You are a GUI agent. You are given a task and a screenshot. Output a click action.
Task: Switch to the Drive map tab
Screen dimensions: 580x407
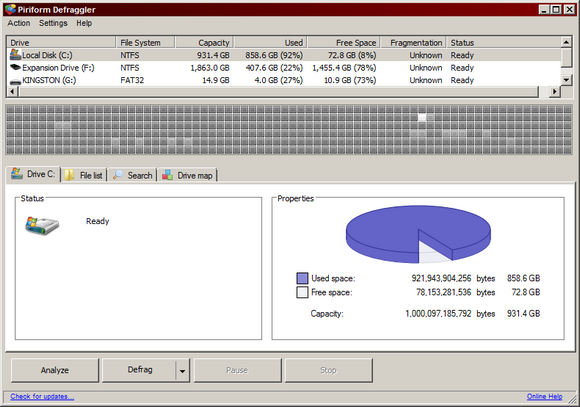coord(188,175)
